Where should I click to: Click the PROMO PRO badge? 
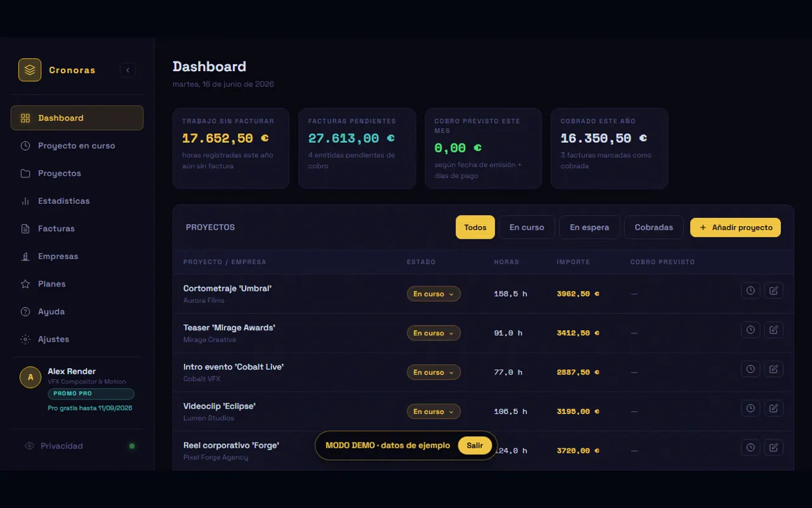point(91,394)
